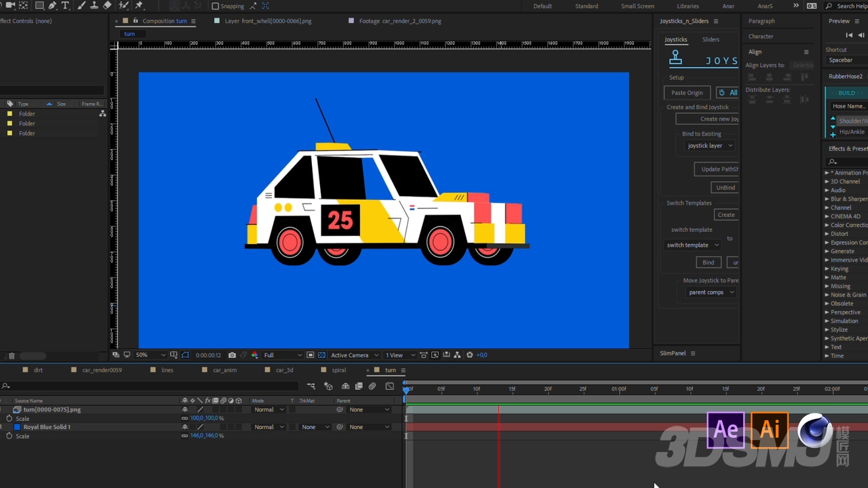
Task: Toggle the Snapping checkbox
Action: coord(216,6)
